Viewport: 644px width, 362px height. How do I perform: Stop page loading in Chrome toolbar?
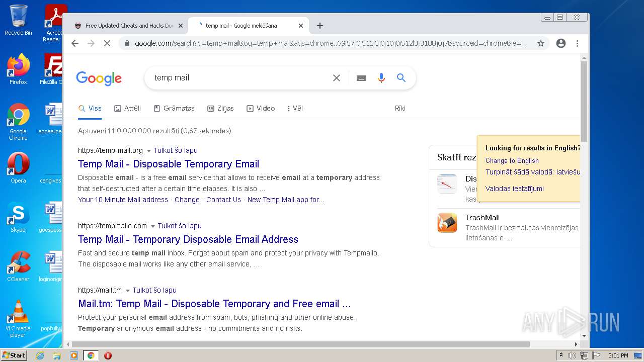click(107, 43)
